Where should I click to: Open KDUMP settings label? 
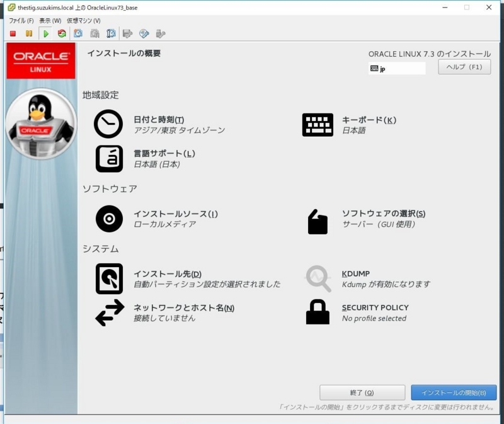point(356,273)
